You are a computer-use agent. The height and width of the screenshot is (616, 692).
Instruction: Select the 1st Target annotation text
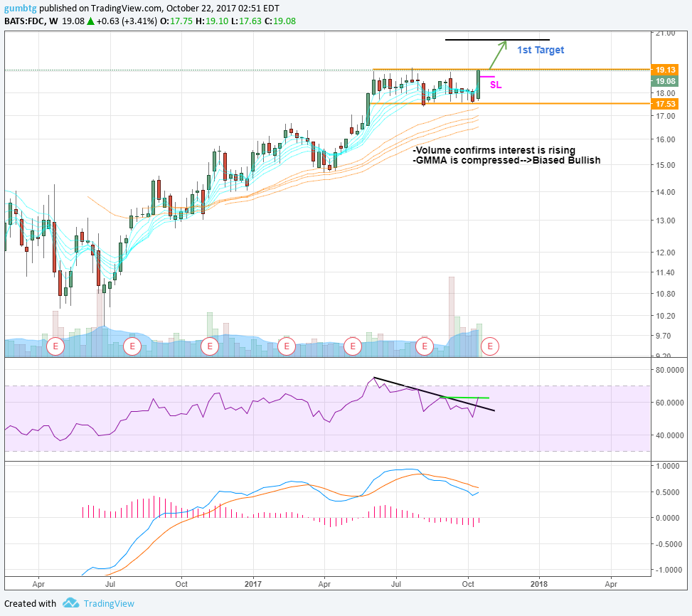click(541, 50)
